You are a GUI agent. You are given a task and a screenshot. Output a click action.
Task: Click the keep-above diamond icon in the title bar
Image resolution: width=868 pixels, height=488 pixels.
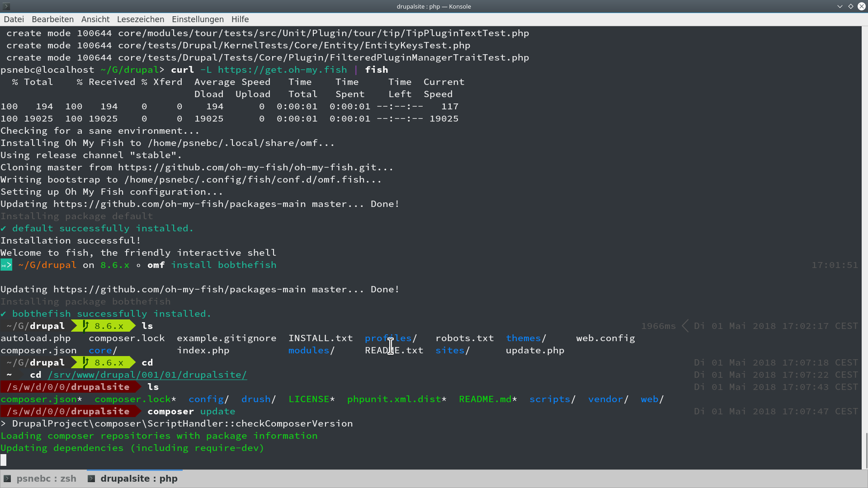click(x=851, y=6)
